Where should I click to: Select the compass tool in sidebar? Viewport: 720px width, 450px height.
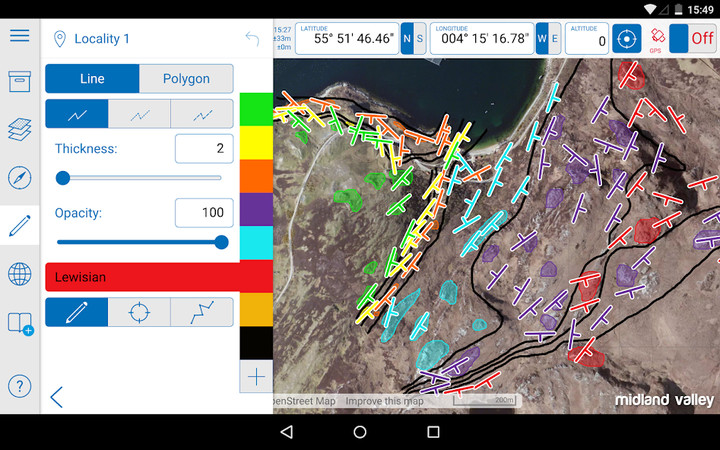19,178
